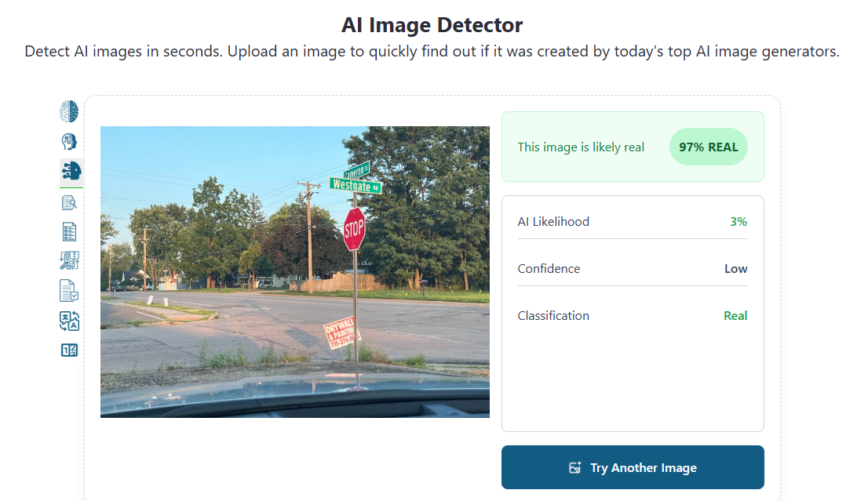Click the Confidence Low row value

click(x=735, y=269)
